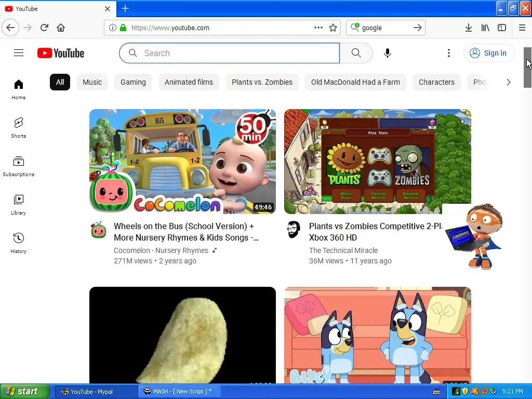
Task: Select the Animated films chip
Action: [189, 82]
